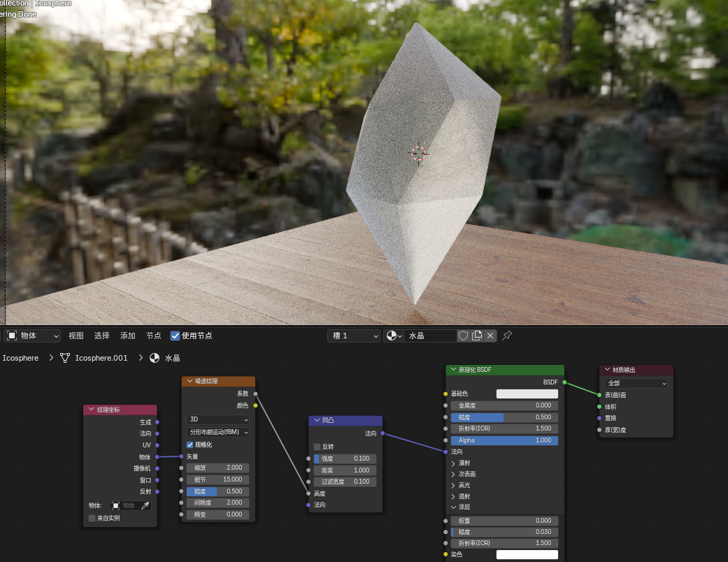The height and width of the screenshot is (562, 728).
Task: Click the Icosphere.001 mesh icon in breadcrumb
Action: click(x=65, y=358)
